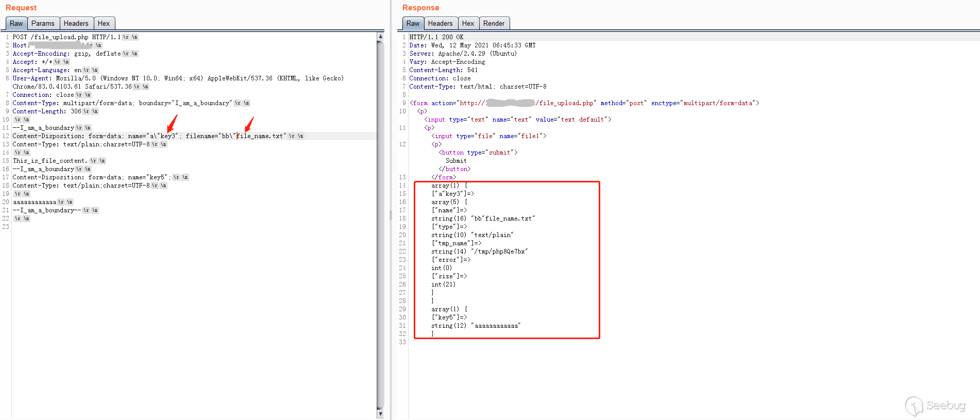The image size is (980, 420).
Task: Select the Request Raw tab
Action: pyautogui.click(x=16, y=23)
